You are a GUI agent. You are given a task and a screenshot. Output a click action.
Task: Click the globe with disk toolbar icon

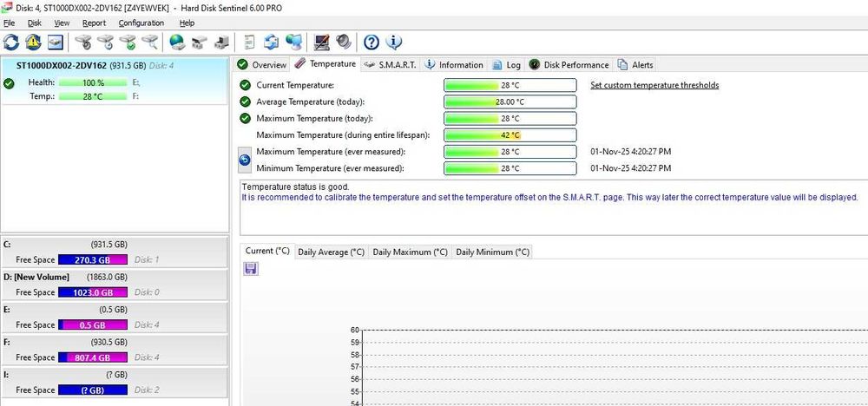[x=177, y=42]
